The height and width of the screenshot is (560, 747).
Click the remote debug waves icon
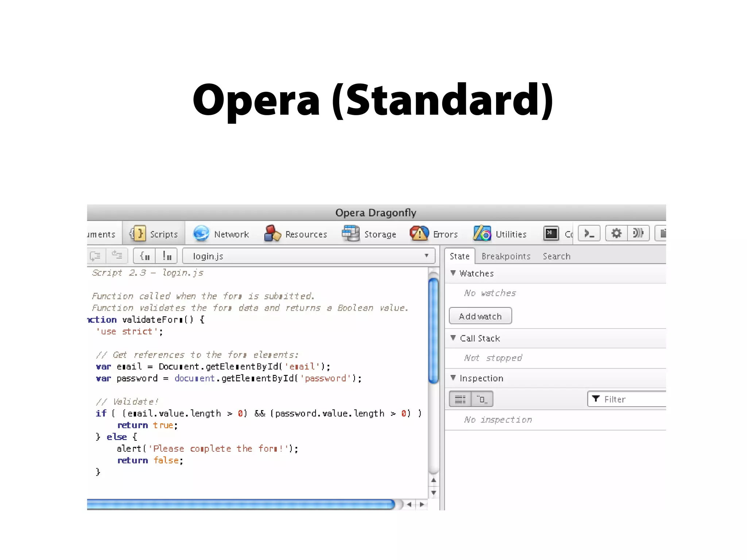pyautogui.click(x=638, y=233)
